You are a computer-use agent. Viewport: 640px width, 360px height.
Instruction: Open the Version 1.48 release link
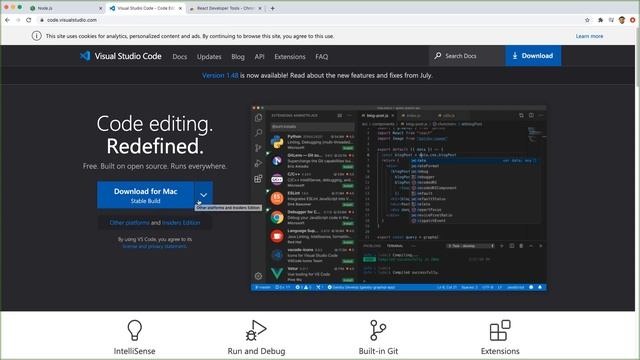pos(220,76)
